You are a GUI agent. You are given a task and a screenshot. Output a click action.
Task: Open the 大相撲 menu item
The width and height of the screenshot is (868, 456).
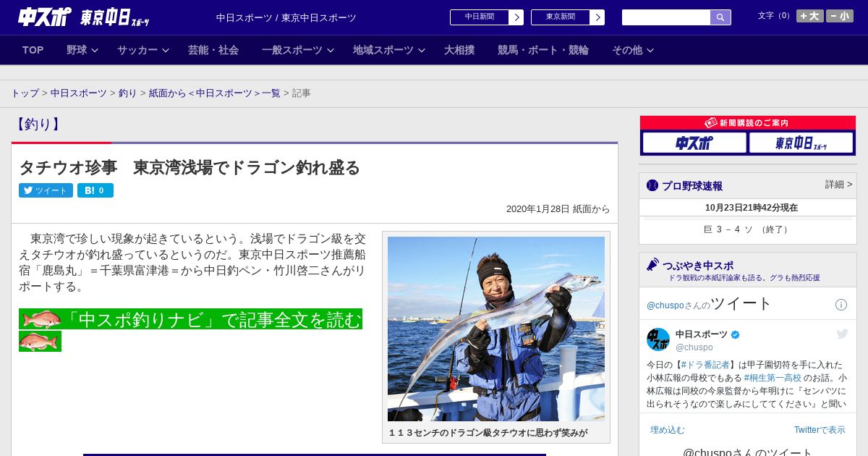pyautogui.click(x=459, y=50)
